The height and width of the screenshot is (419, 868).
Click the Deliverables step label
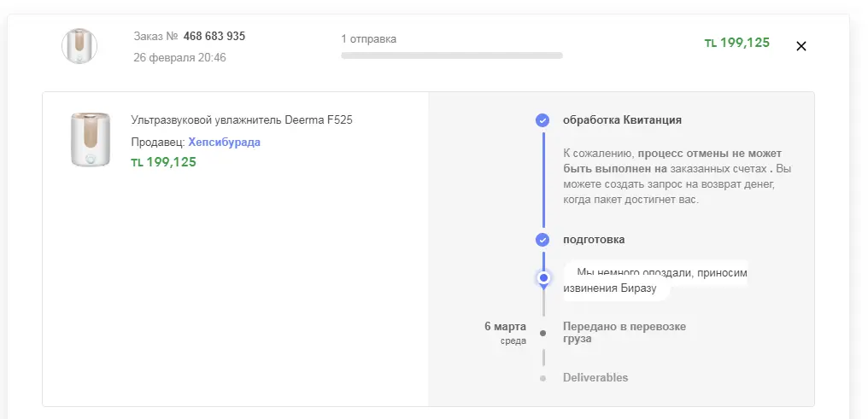click(595, 378)
